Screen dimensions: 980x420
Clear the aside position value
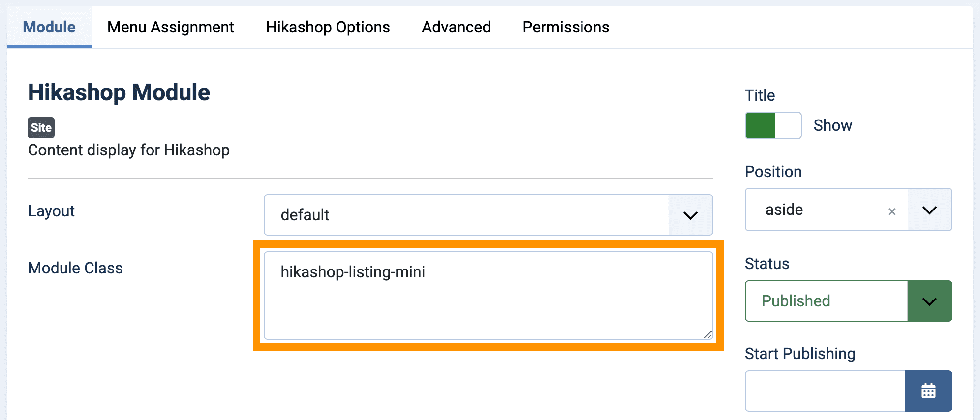tap(892, 211)
